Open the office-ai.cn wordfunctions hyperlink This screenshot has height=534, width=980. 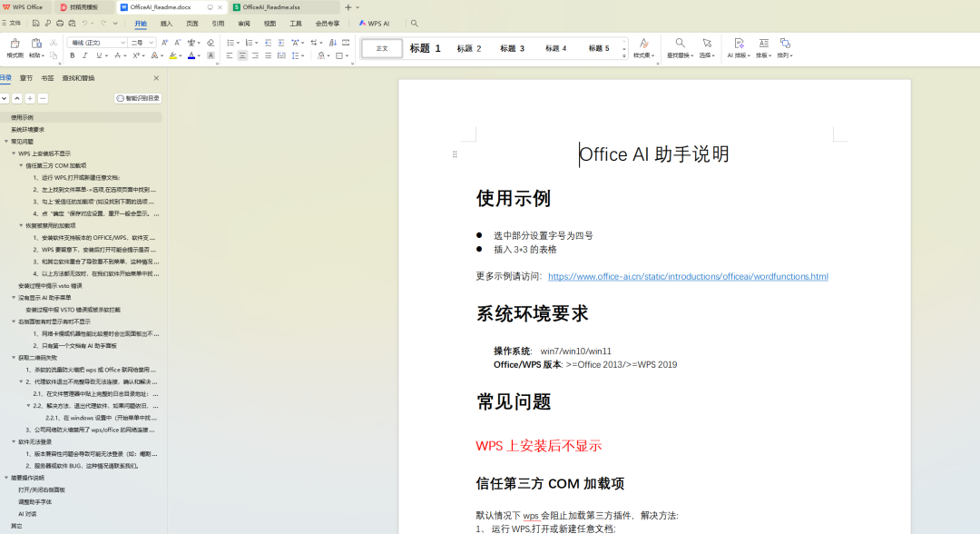tap(688, 276)
